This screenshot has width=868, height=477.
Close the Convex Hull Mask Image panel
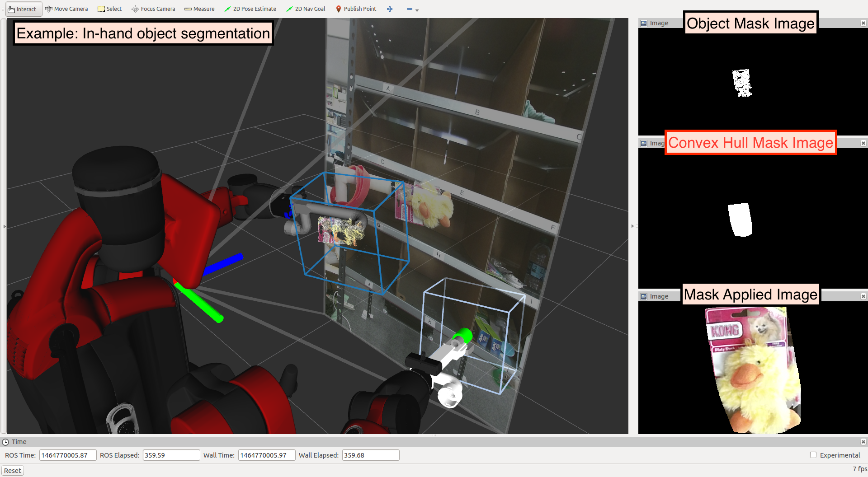pos(863,143)
